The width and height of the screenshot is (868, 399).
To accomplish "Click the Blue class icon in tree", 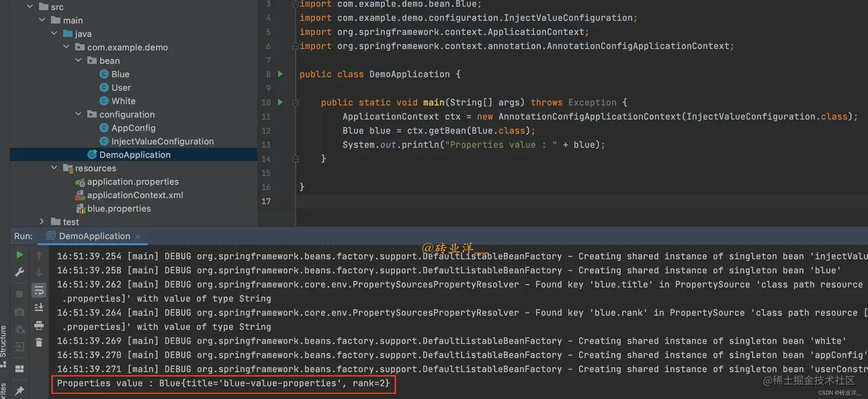I will click(104, 74).
